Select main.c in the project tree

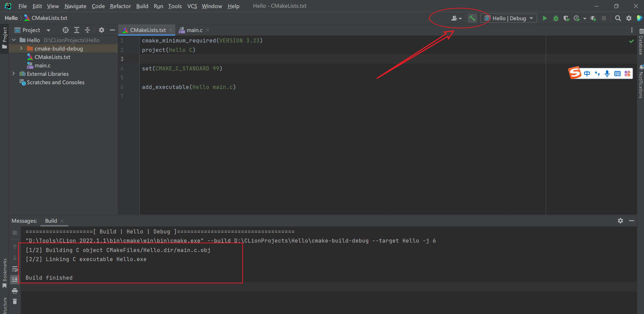click(42, 65)
